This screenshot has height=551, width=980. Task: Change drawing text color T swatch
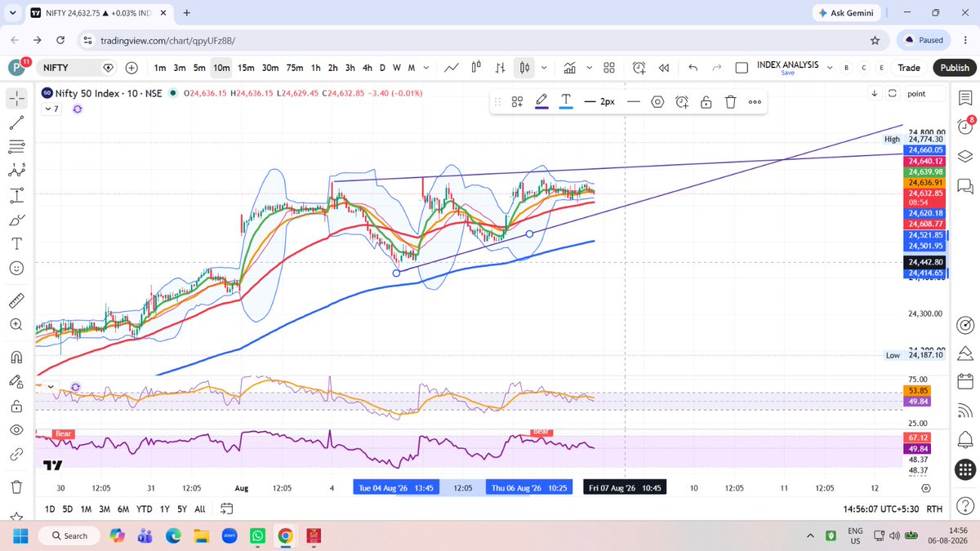[x=566, y=102]
